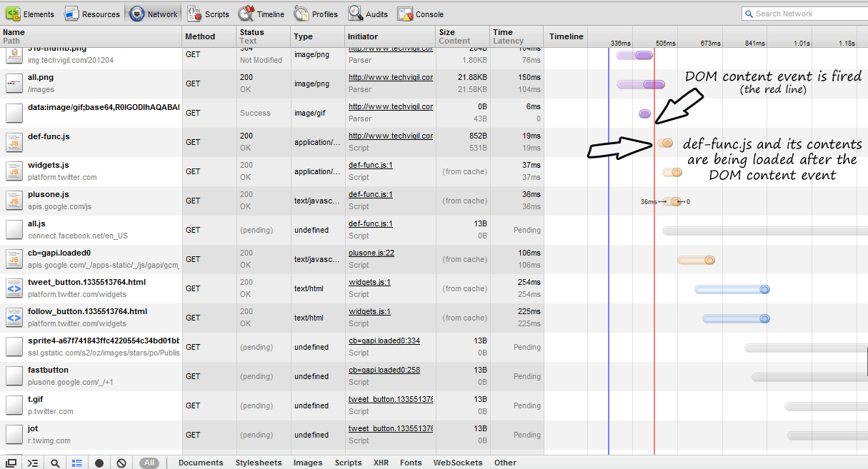Screen dimensions: 868x469
Task: Open the Resources panel
Action: coord(92,14)
